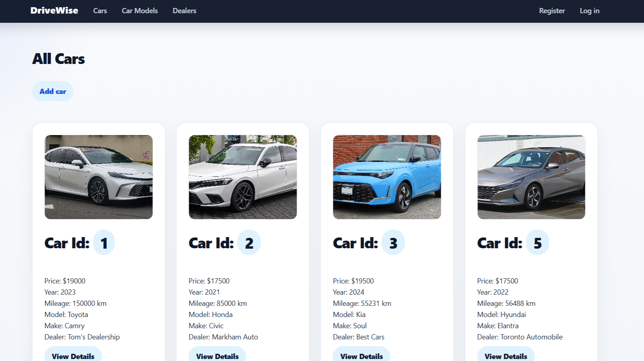This screenshot has width=644, height=361.
Task: Select the All Cars heading
Action: pyautogui.click(x=58, y=59)
